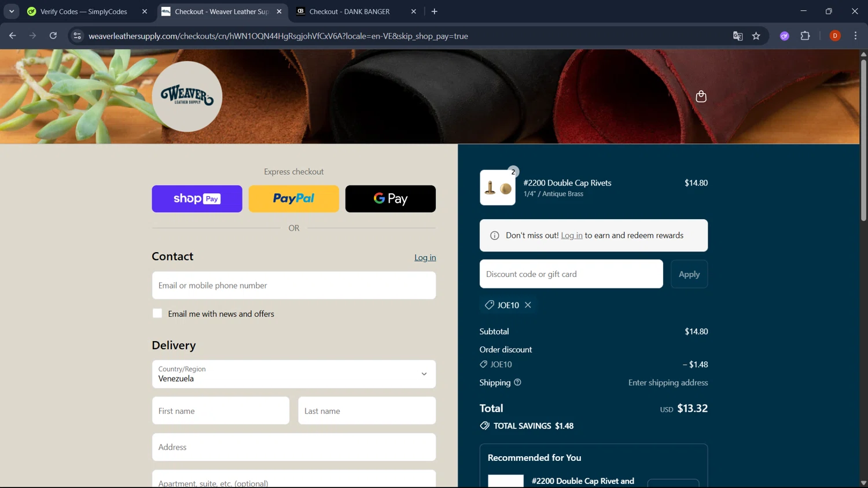
Task: Pay with Google Pay button
Action: 391,199
